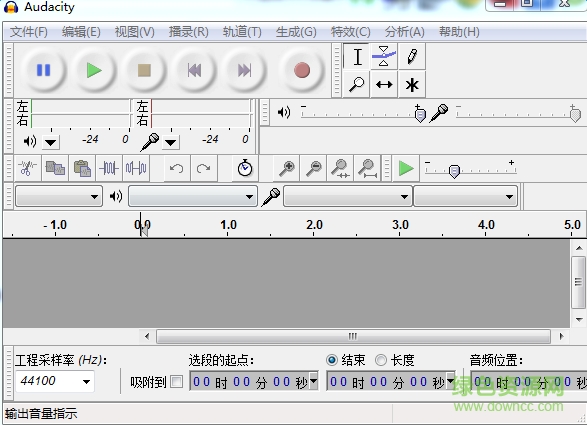Open the 特效(C) menu
This screenshot has height=425, width=587.
point(350,32)
